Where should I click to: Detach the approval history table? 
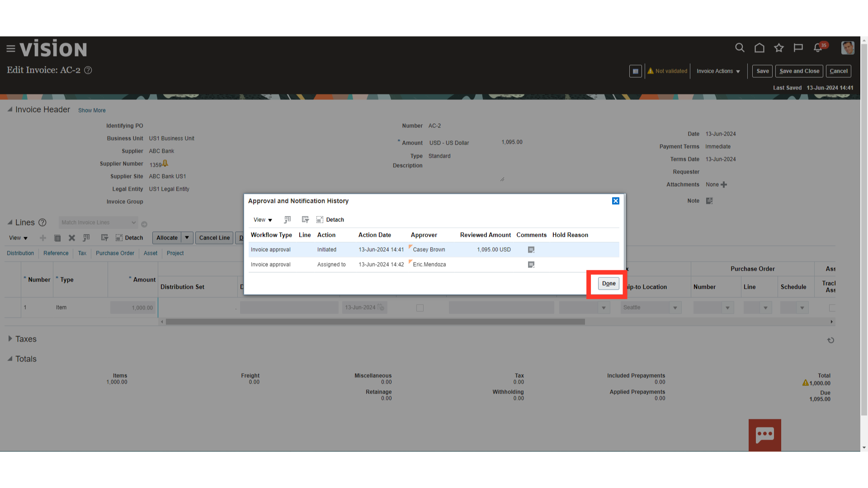(330, 220)
